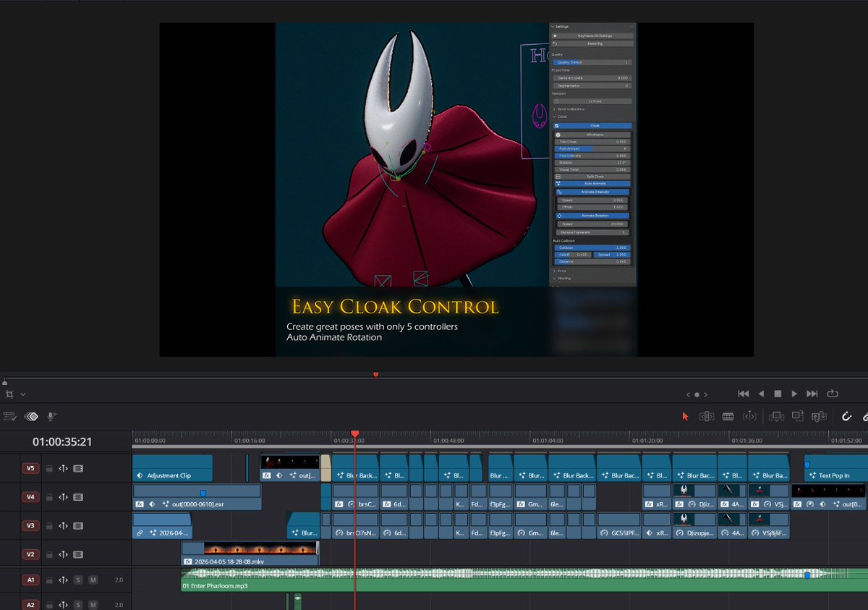
Task: Lock track V5
Action: [x=49, y=468]
